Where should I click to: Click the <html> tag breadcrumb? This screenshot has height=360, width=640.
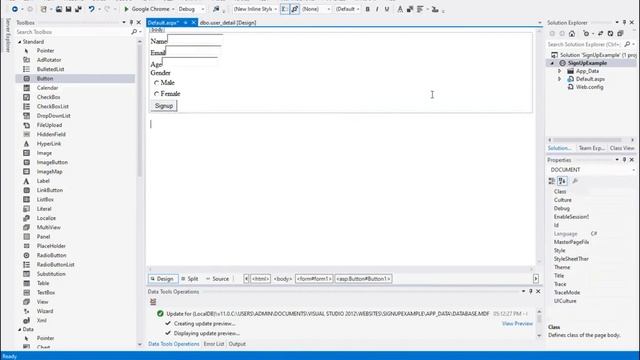coord(260,279)
